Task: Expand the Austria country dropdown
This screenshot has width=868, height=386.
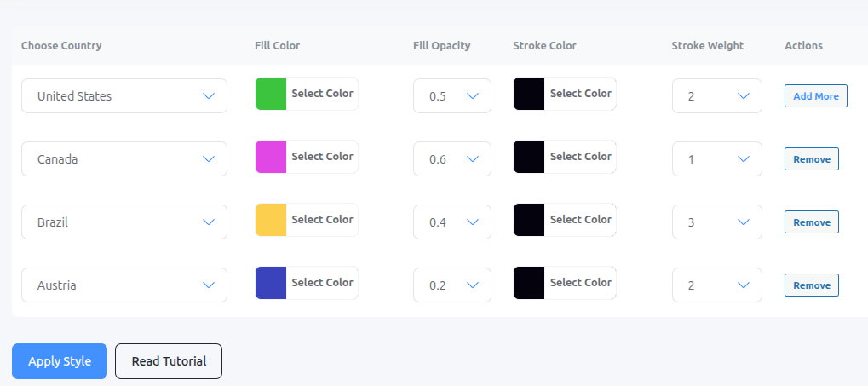Action: point(124,285)
